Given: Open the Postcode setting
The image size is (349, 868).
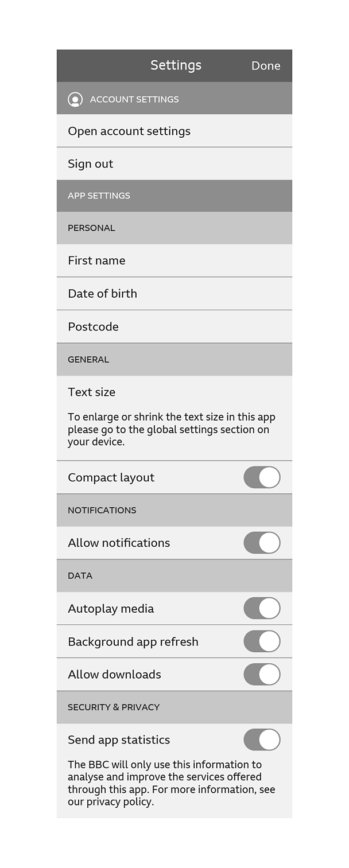Looking at the screenshot, I should pyautogui.click(x=174, y=326).
